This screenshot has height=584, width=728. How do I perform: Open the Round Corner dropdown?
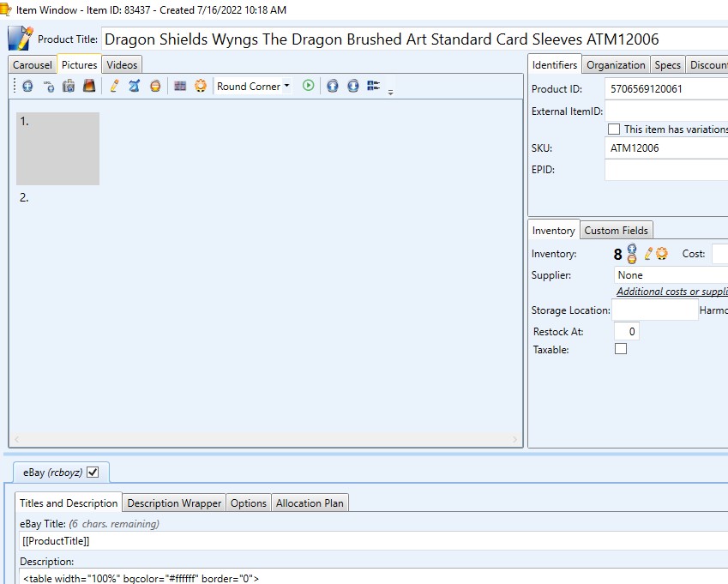[x=253, y=86]
